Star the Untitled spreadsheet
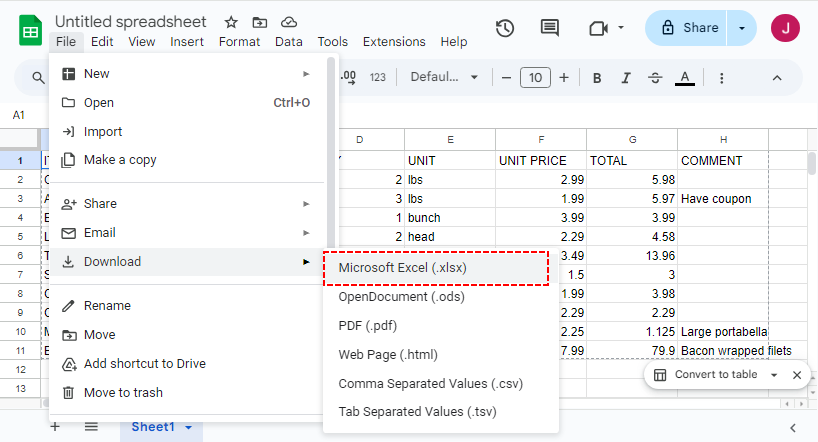The height and width of the screenshot is (442, 818). coord(231,22)
